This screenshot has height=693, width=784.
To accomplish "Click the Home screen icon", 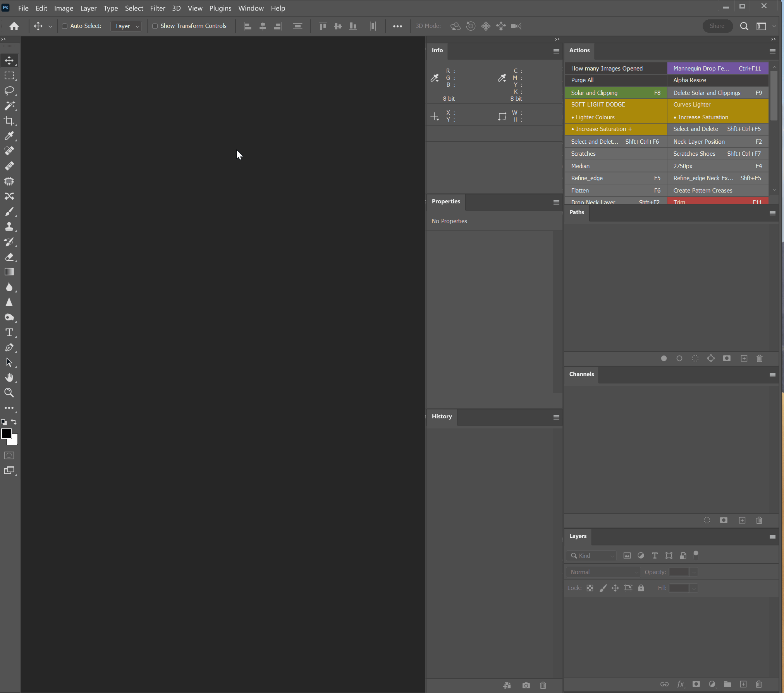I will point(14,26).
